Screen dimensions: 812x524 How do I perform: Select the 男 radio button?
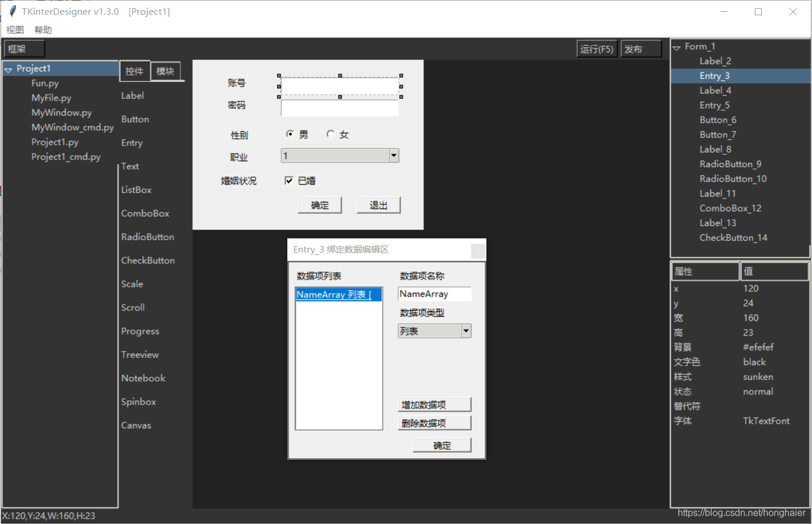(290, 134)
